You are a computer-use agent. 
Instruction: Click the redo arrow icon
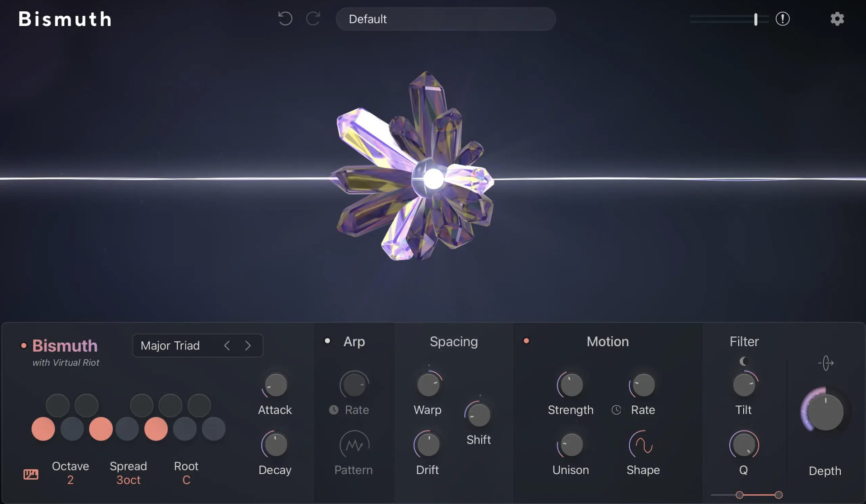click(x=313, y=19)
